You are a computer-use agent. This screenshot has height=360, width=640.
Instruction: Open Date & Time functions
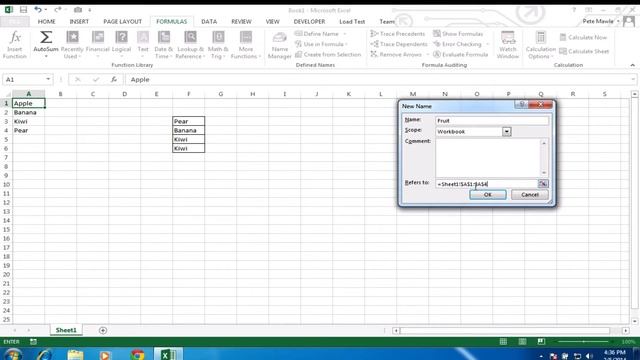coord(164,44)
